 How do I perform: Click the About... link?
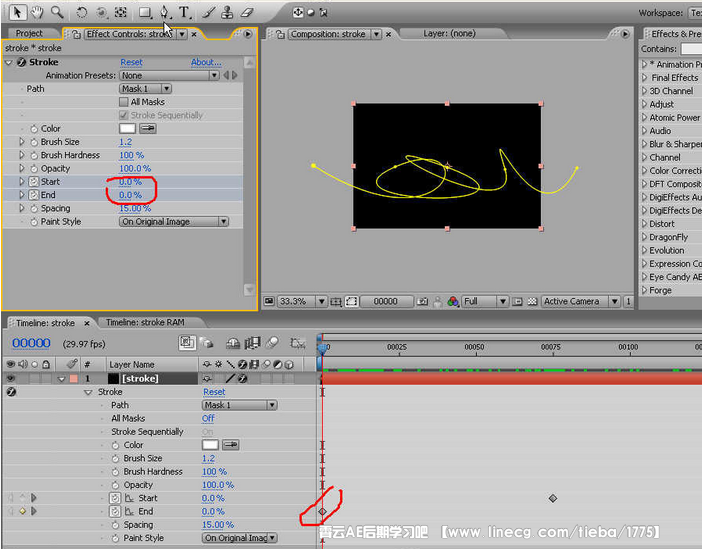[x=206, y=62]
